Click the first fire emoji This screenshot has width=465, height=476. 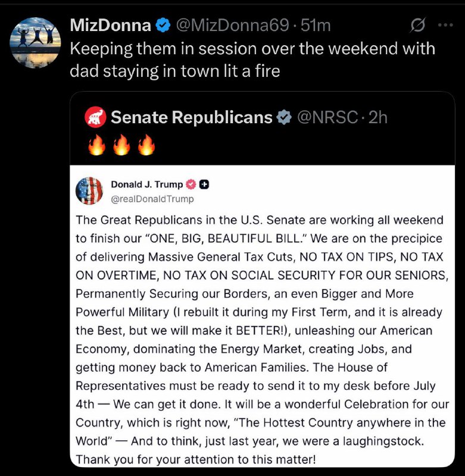[x=97, y=145]
